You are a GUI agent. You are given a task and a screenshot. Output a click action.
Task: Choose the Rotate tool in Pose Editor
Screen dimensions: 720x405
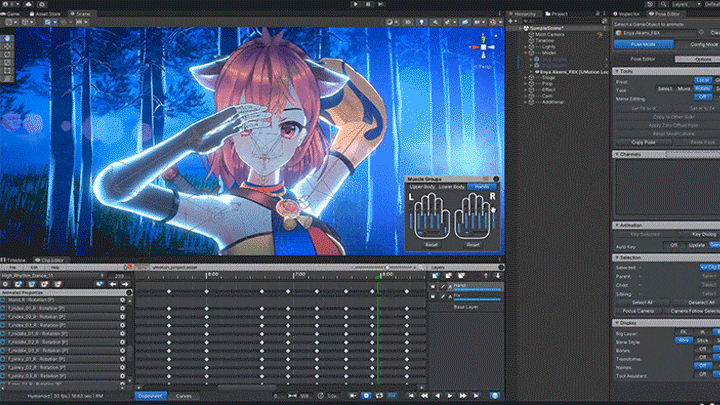pyautogui.click(x=703, y=89)
